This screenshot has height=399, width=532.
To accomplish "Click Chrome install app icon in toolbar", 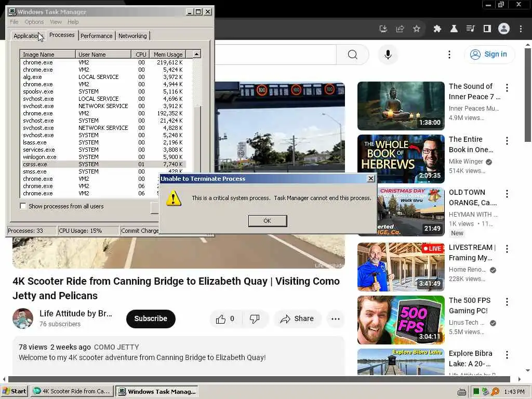I will [x=383, y=29].
